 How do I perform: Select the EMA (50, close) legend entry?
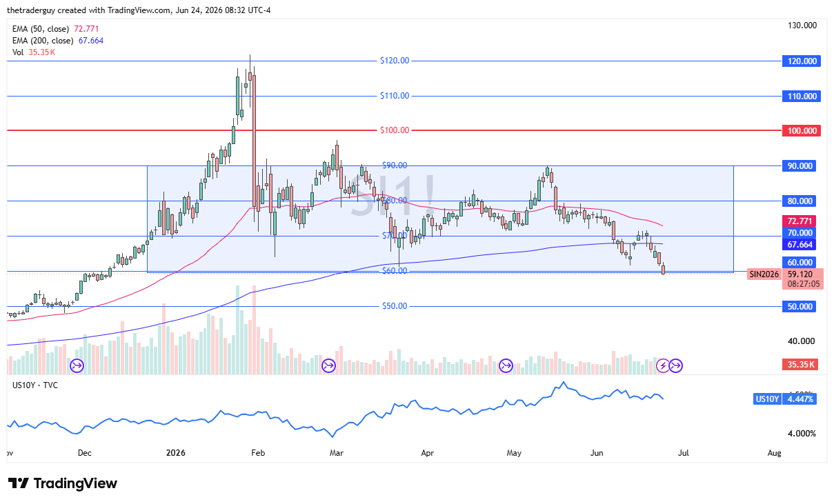click(57, 29)
